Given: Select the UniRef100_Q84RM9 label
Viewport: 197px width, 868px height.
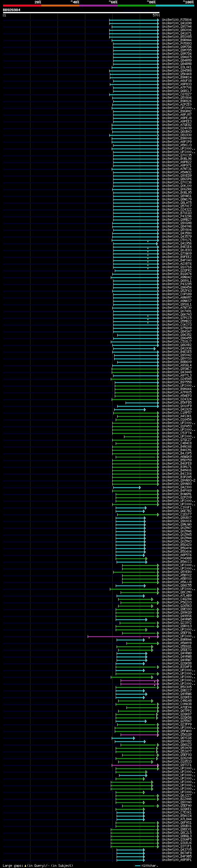Looking at the screenshot, I should point(176,60).
